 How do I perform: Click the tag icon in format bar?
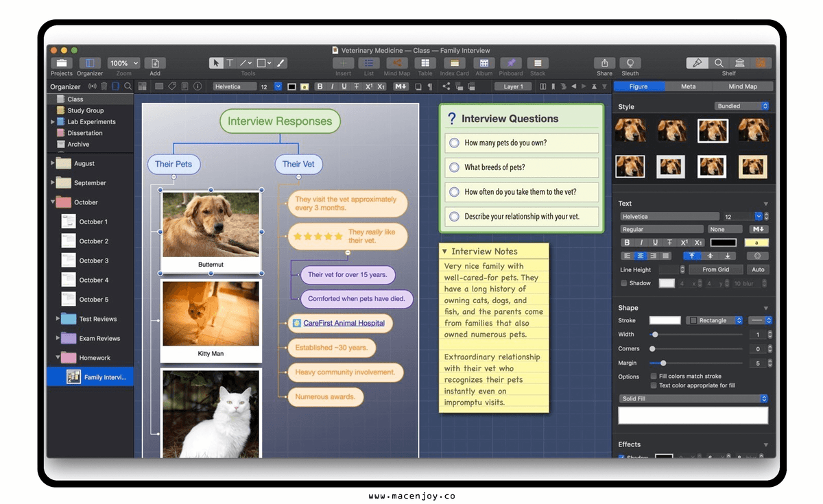pyautogui.click(x=172, y=86)
